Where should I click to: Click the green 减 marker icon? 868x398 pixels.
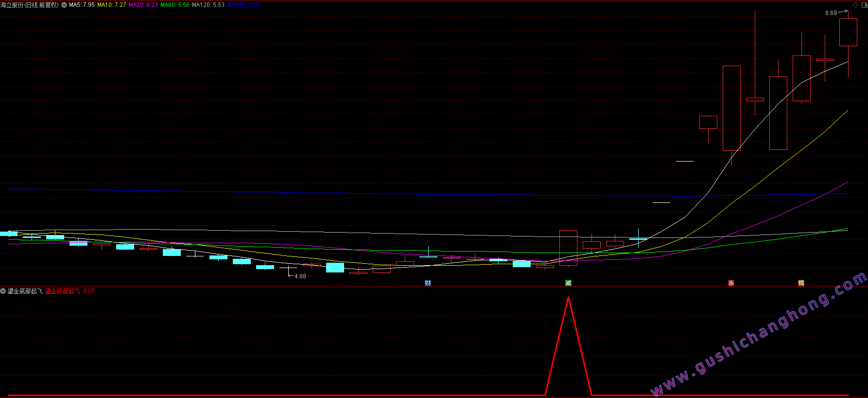(568, 283)
